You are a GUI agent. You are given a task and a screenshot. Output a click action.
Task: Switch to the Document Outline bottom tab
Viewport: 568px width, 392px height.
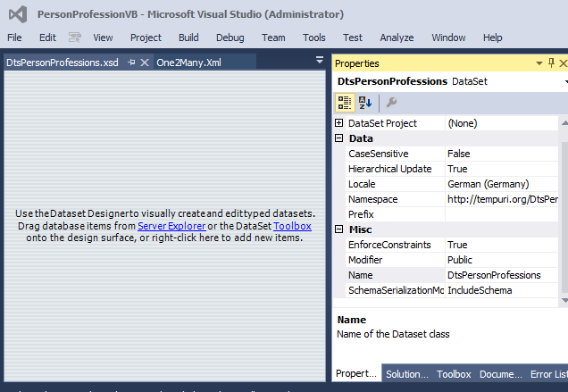coord(501,374)
